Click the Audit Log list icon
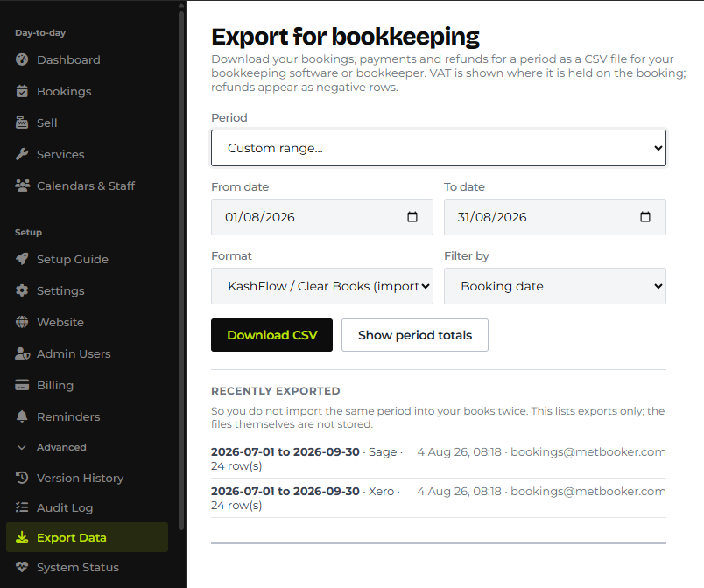 pos(22,507)
